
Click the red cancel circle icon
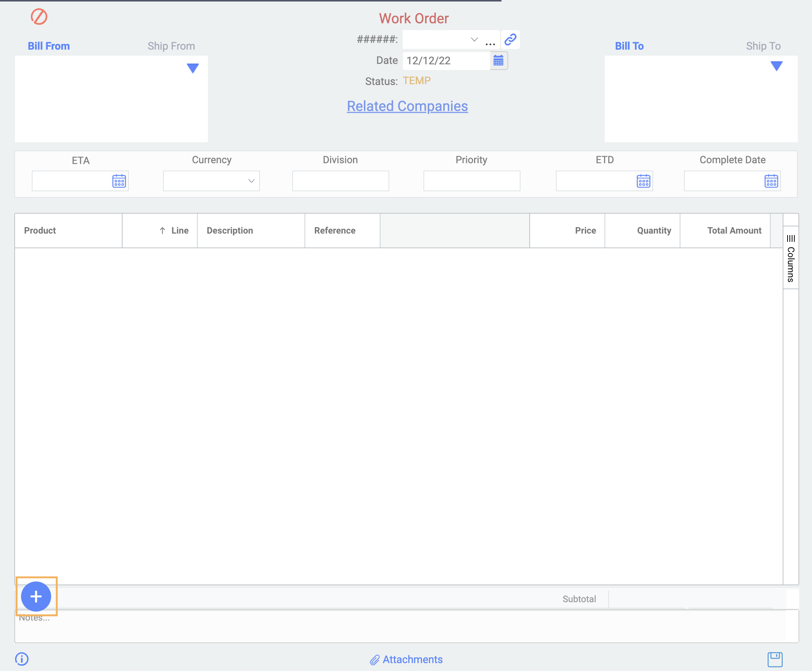39,17
